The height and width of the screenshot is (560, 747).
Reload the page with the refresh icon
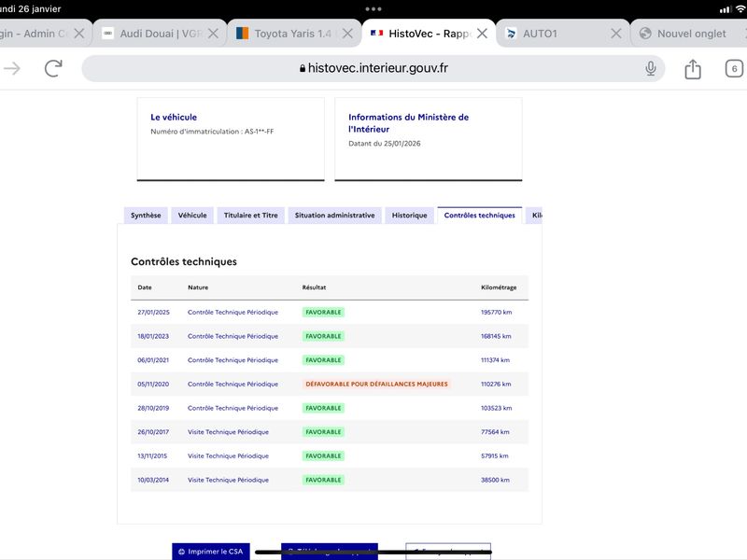(53, 68)
